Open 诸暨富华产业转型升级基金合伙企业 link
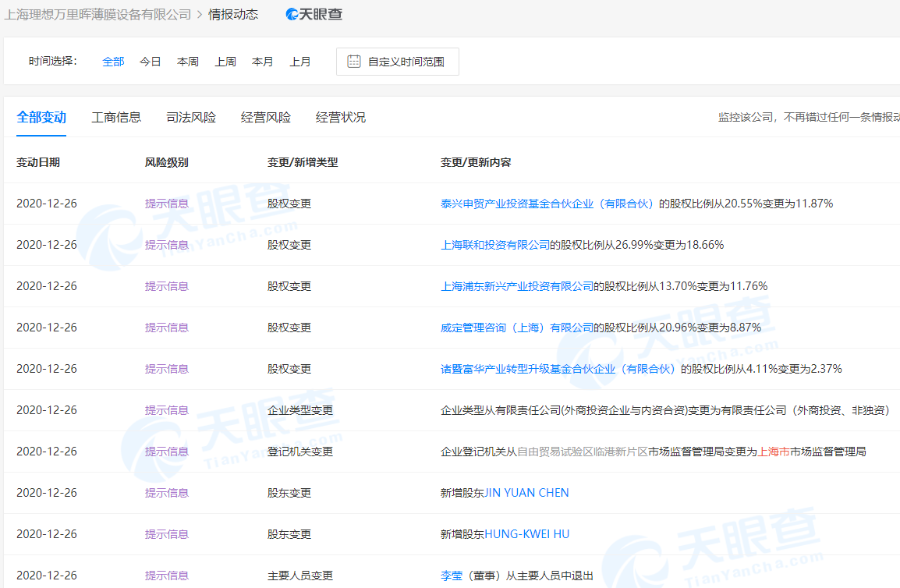This screenshot has height=588, width=900. [x=558, y=369]
